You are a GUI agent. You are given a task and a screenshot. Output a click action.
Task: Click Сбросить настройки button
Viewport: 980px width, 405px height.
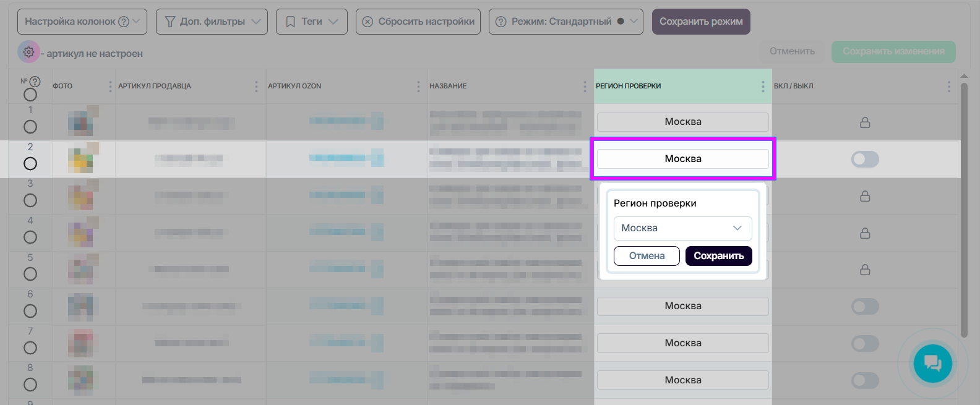point(418,22)
